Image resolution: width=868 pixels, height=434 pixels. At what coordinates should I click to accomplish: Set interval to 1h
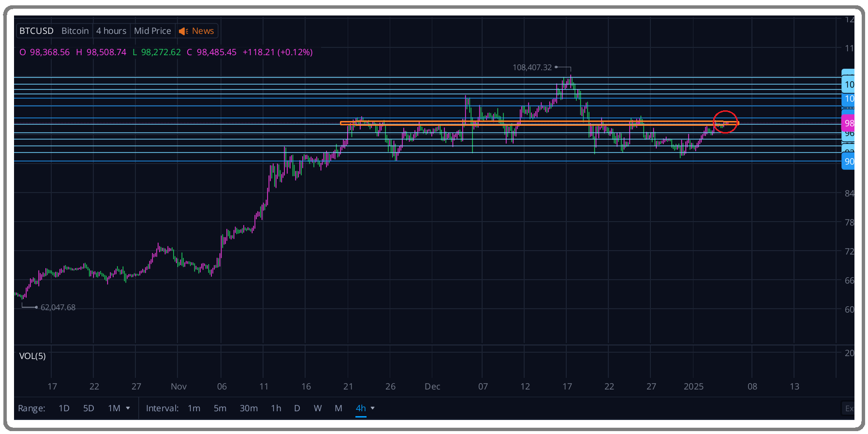[x=276, y=408]
